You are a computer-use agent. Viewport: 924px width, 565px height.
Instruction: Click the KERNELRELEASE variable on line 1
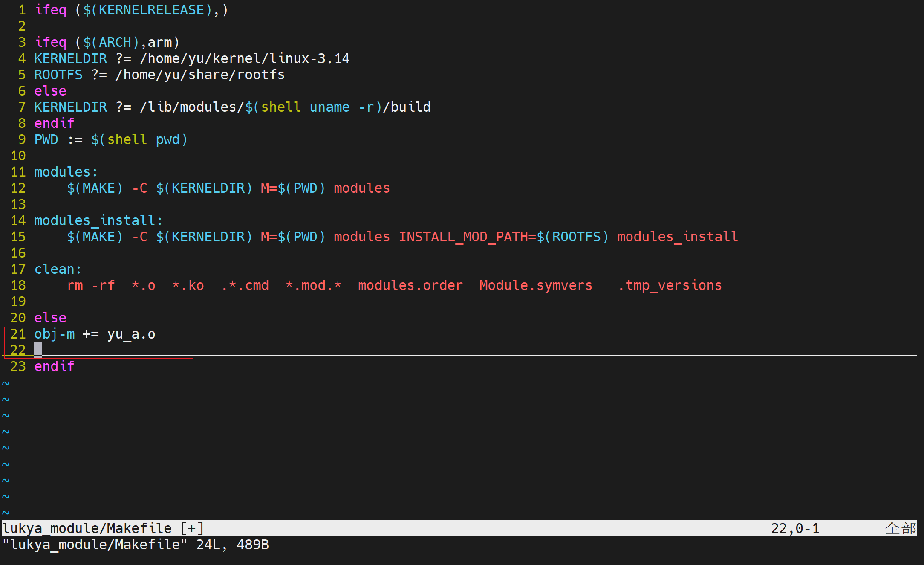tap(151, 10)
